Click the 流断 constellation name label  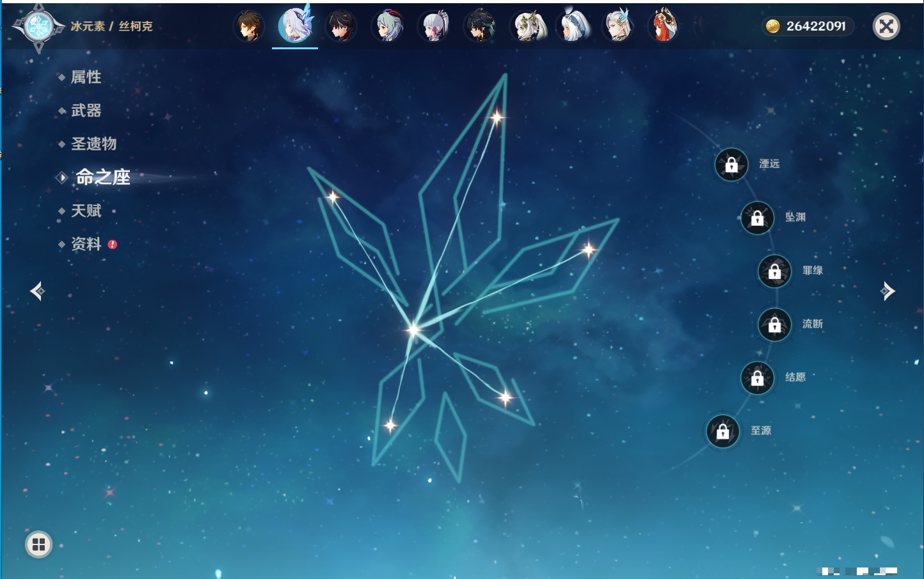pyautogui.click(x=813, y=324)
